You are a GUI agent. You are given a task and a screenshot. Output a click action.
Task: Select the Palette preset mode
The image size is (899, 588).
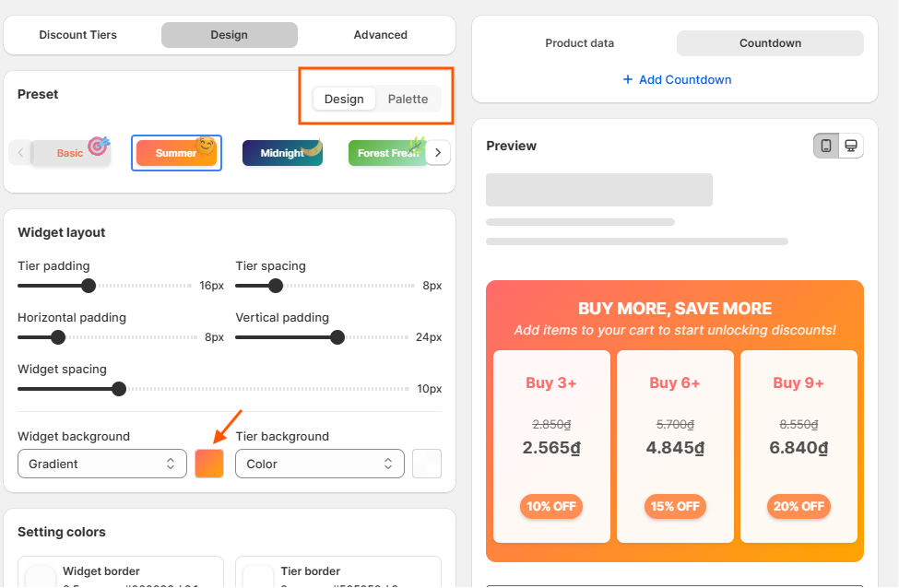(x=408, y=100)
